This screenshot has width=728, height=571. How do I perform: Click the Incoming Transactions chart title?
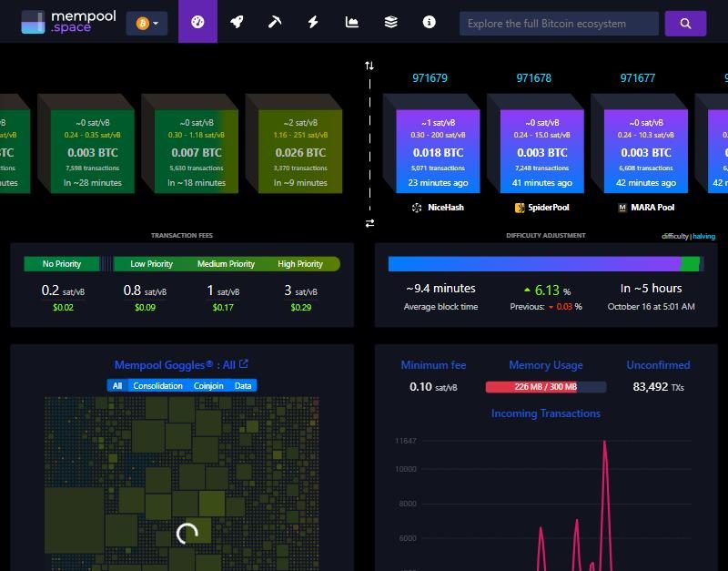pyautogui.click(x=545, y=413)
